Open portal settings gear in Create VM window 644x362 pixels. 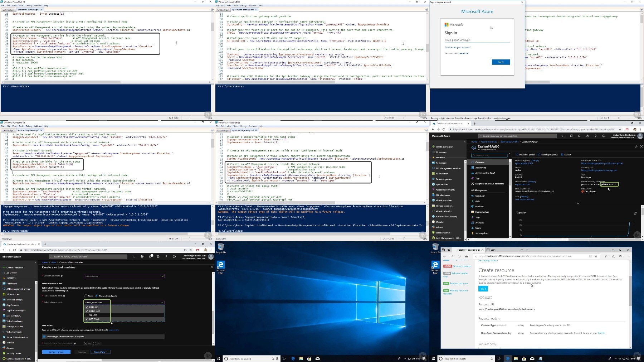tap(158, 256)
